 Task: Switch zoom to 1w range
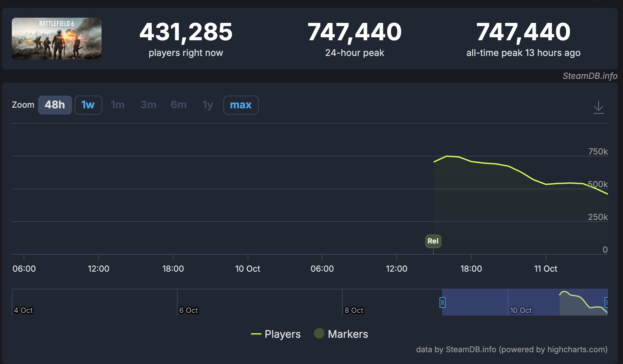[x=88, y=105]
